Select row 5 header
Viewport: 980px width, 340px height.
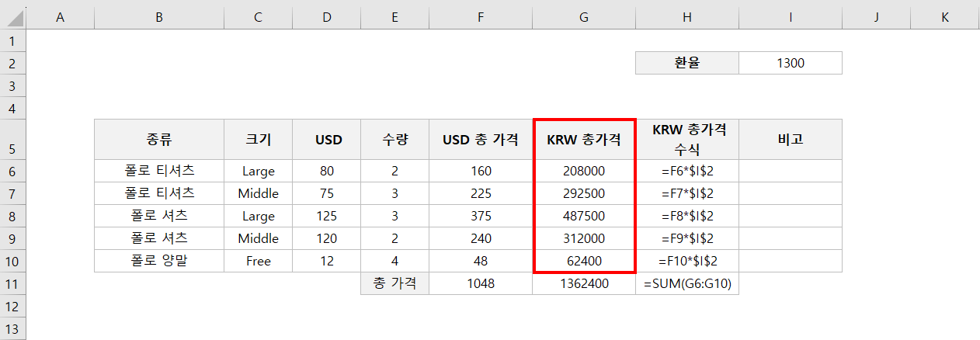click(x=13, y=140)
